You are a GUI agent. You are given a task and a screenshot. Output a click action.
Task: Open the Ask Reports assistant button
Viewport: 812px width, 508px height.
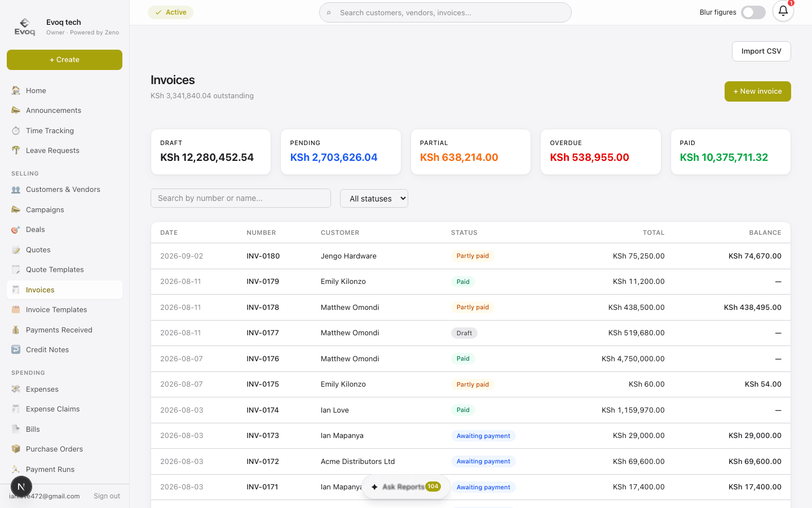click(x=406, y=487)
